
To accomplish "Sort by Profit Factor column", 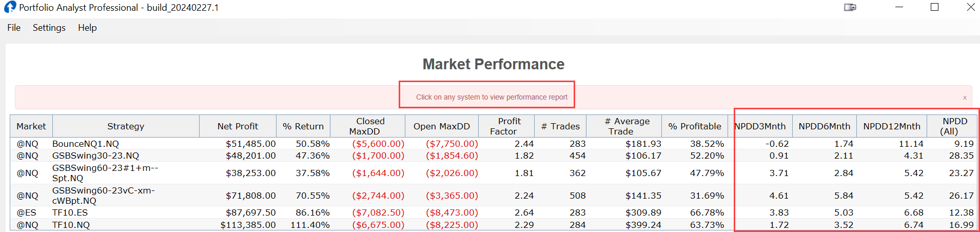I will click(506, 126).
